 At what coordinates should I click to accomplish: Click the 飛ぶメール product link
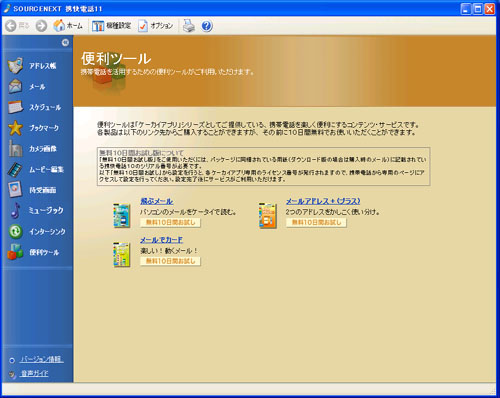click(x=156, y=201)
